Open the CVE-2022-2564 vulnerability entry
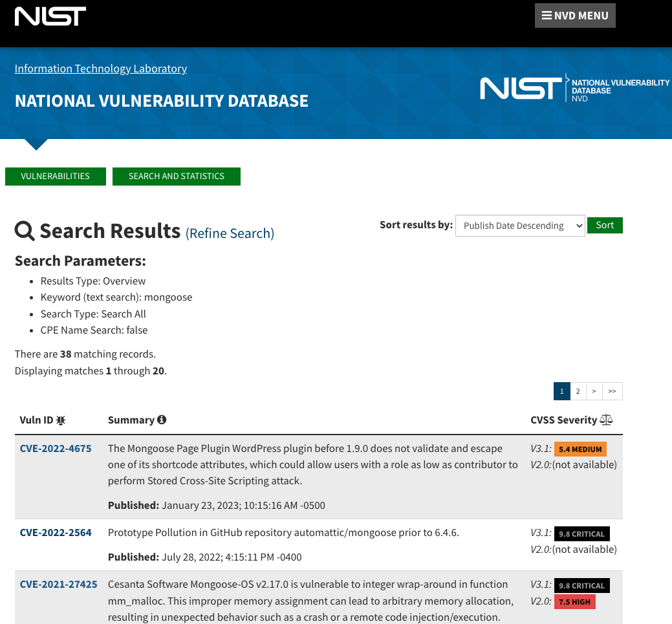The width and height of the screenshot is (672, 624). coord(56,533)
